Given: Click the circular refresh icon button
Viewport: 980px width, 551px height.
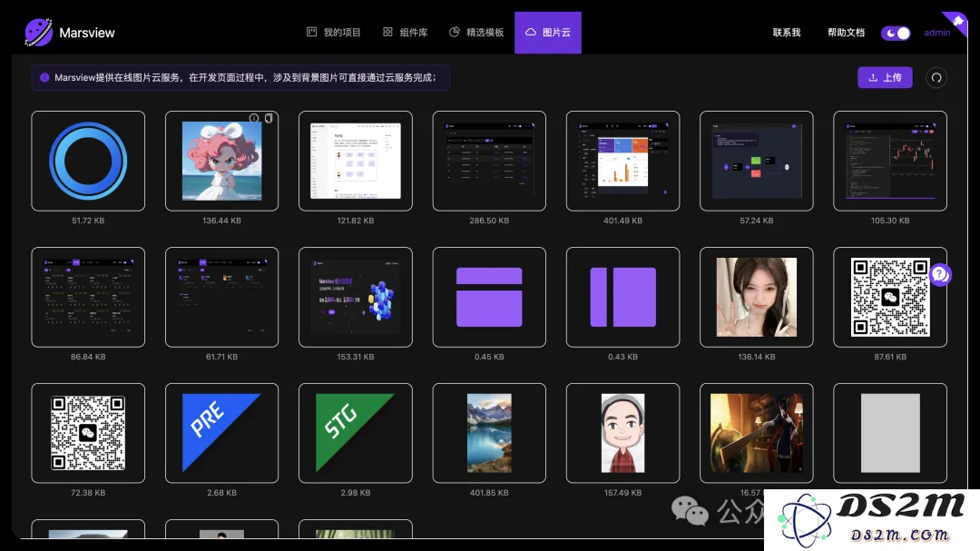Looking at the screenshot, I should click(x=936, y=77).
